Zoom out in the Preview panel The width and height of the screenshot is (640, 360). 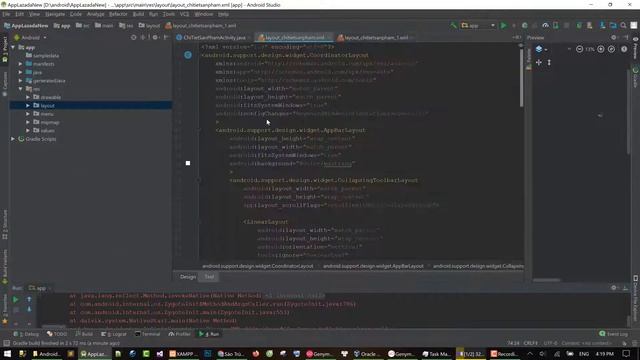click(579, 49)
